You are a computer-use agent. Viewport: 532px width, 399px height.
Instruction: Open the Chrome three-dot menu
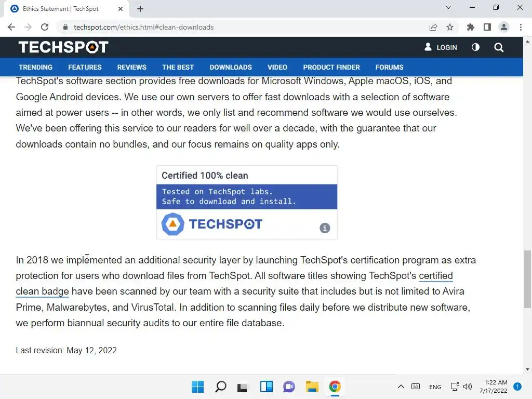pyautogui.click(x=521, y=27)
